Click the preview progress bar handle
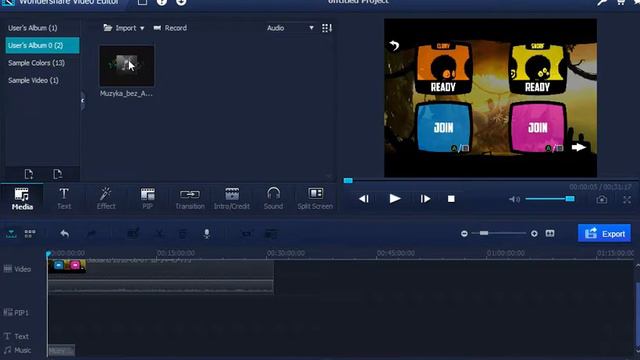The image size is (640, 360). pyautogui.click(x=348, y=180)
